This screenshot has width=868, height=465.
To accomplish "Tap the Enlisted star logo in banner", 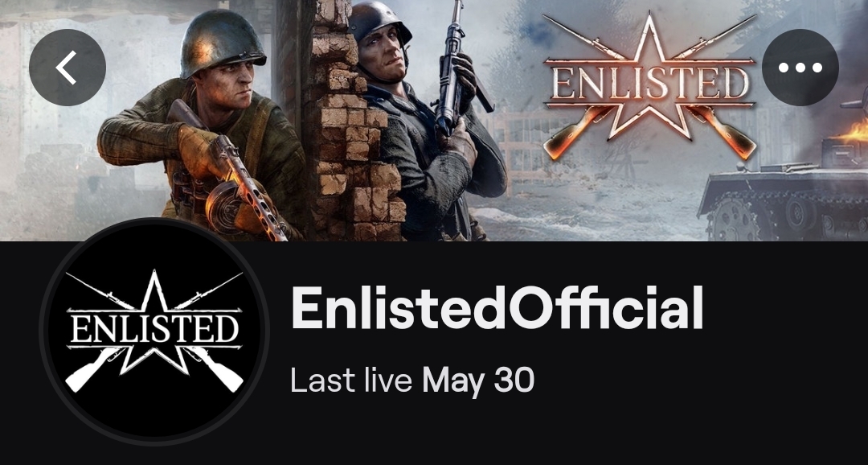I will 649,87.
